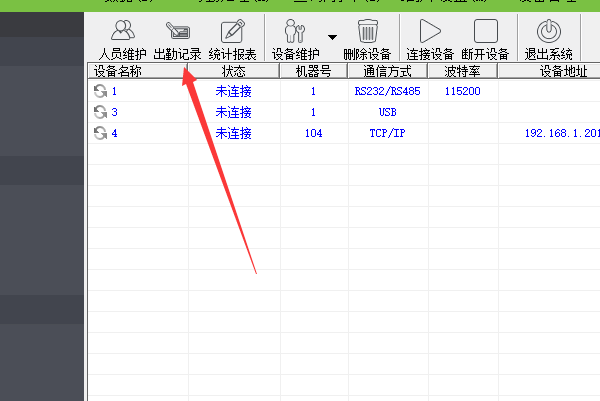Click the 机器号 column header
This screenshot has height=401, width=600.
(x=313, y=72)
